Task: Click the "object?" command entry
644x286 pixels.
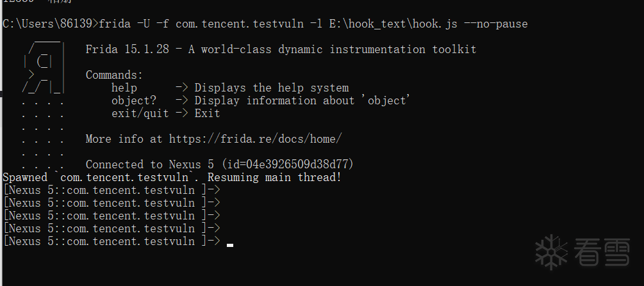Action: point(133,100)
